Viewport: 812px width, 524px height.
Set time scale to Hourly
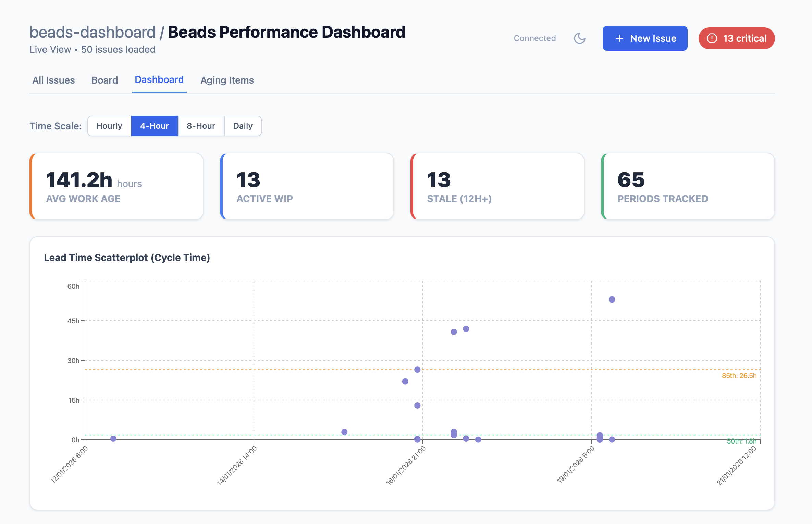tap(109, 126)
